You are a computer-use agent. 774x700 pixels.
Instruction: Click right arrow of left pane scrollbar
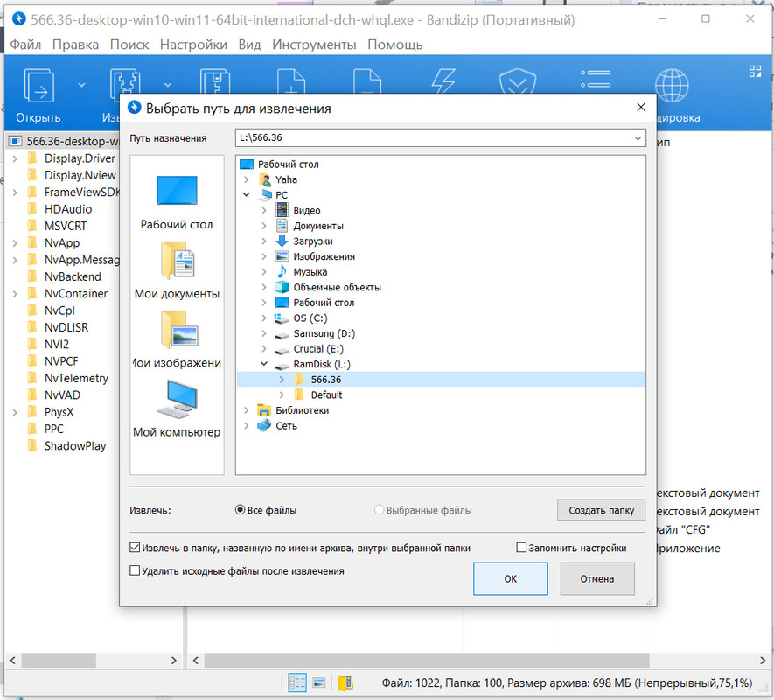point(174,660)
